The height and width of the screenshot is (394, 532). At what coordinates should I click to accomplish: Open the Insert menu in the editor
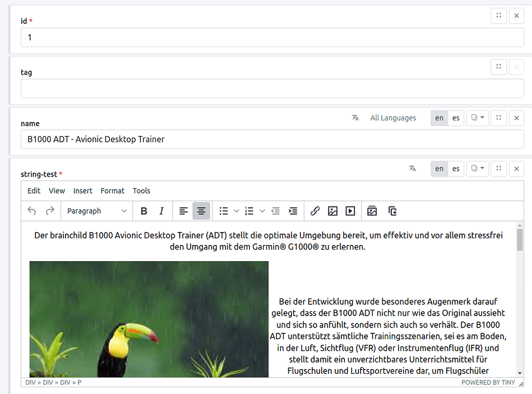[x=83, y=191]
